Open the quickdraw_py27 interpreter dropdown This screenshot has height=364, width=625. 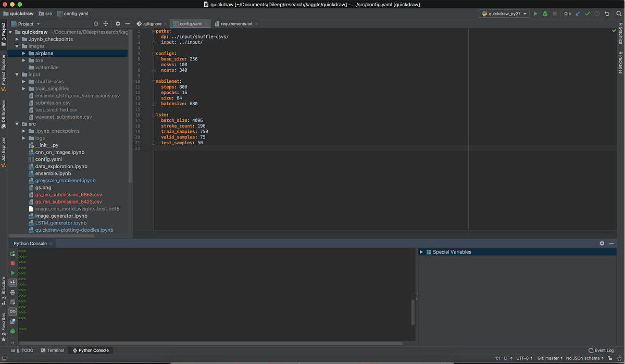(504, 14)
